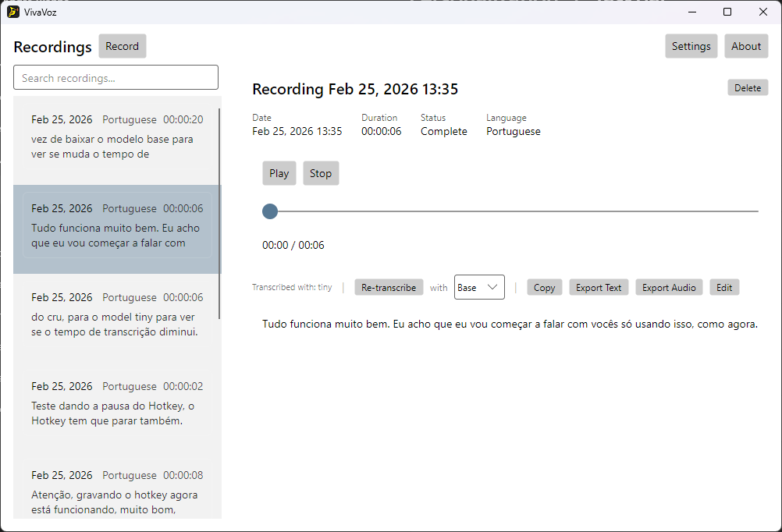Edit the transcription text
782x532 pixels.
723,287
